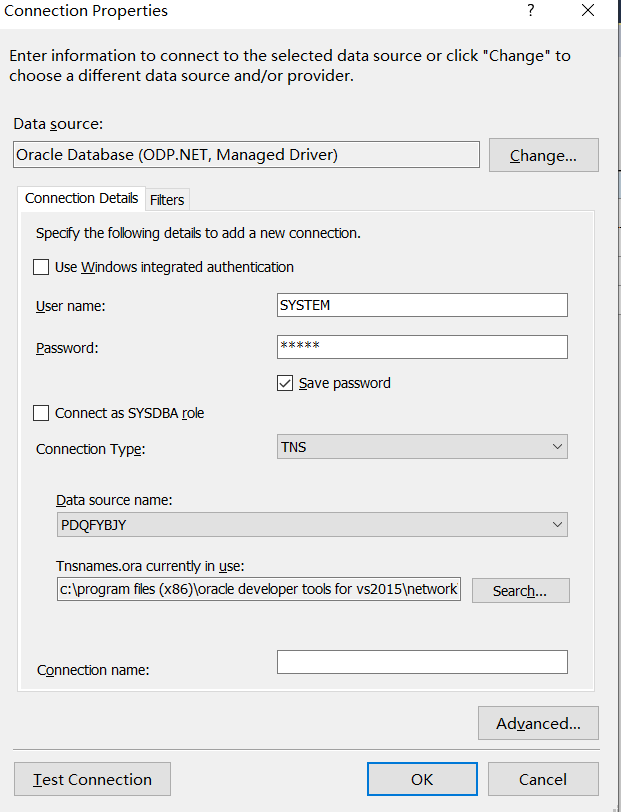Image resolution: width=621 pixels, height=812 pixels.
Task: Tick Connect as SYSDBA role
Action: (x=41, y=413)
